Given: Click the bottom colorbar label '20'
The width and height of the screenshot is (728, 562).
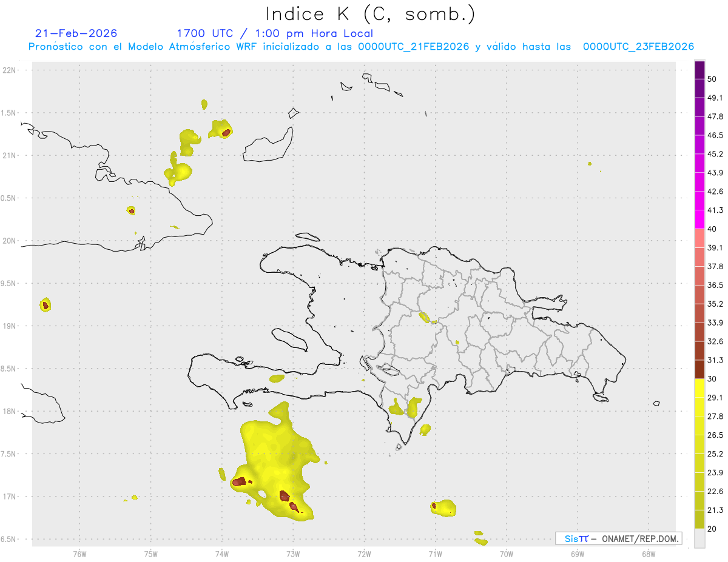Looking at the screenshot, I should click(x=712, y=529).
